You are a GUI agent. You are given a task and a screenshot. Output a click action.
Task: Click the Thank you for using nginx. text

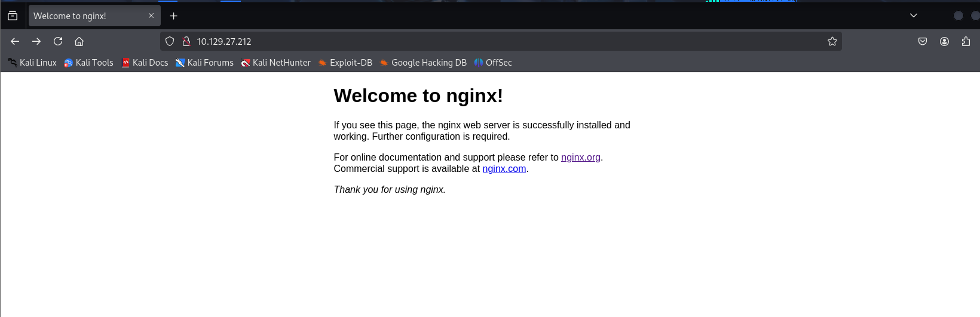390,190
